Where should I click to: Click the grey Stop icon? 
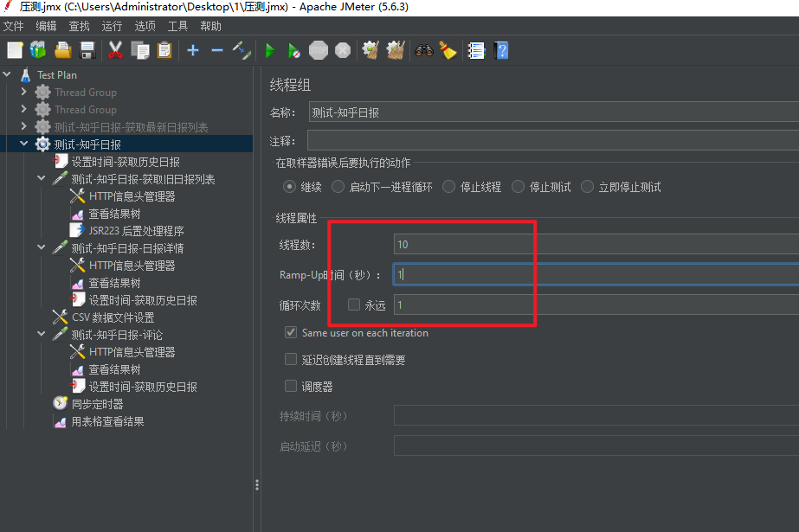(x=319, y=50)
